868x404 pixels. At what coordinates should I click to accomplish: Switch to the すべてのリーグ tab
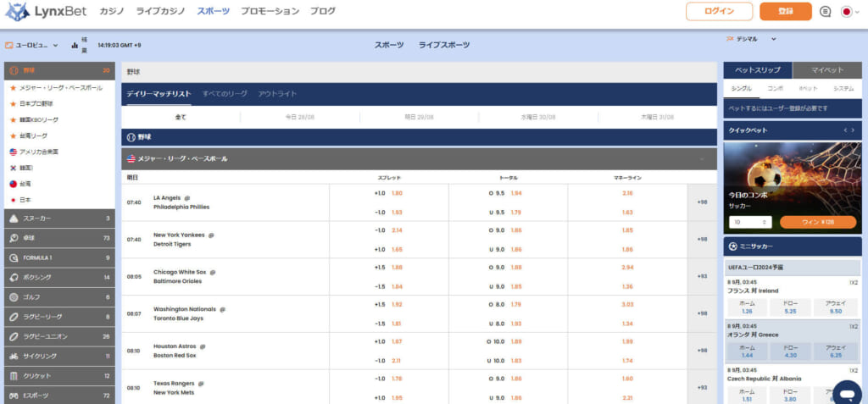click(225, 94)
